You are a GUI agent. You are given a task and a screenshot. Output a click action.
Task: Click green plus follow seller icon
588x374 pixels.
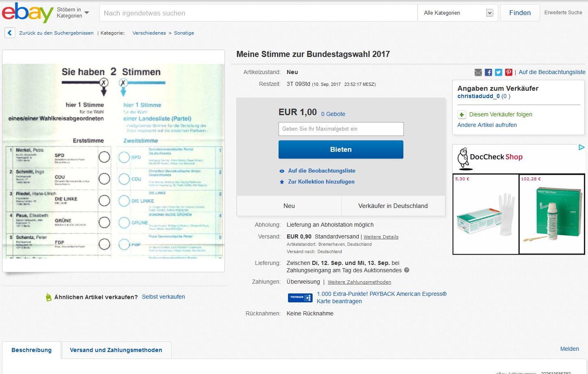[x=462, y=115]
